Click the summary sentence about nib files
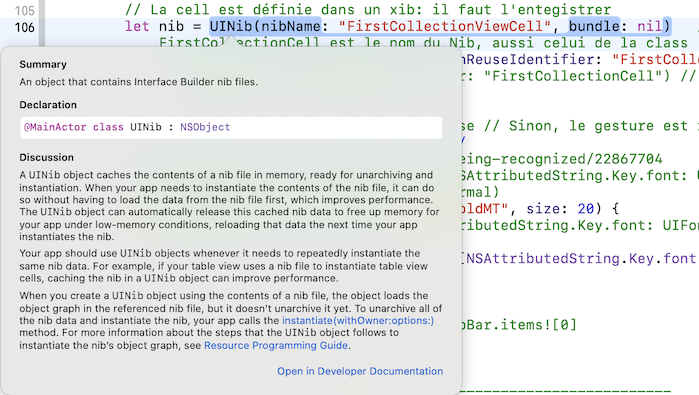 [139, 82]
